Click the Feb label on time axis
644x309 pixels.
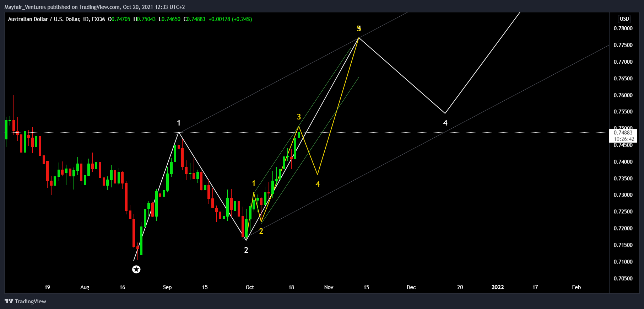point(577,287)
